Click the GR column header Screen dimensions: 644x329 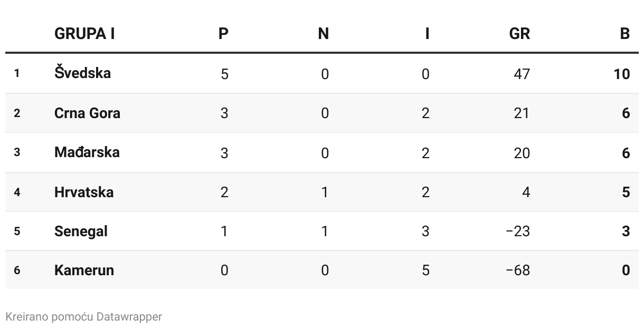[x=519, y=34]
